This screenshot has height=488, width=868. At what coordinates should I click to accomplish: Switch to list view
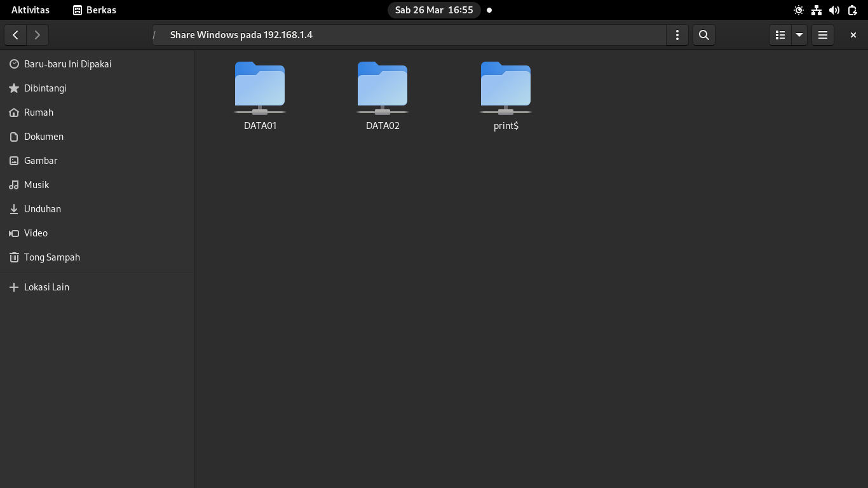point(780,35)
